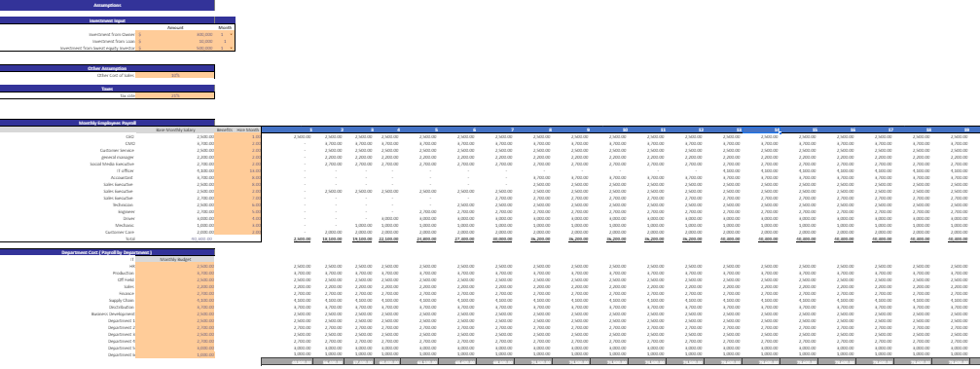This screenshot has width=980, height=369.
Task: Open Investment from Owner month dropdown arrow
Action: pos(232,34)
